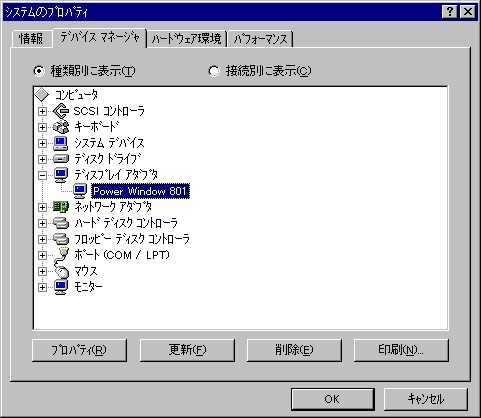The image size is (481, 418).
Task: Click the プロパティ(R) button
Action: [79, 350]
